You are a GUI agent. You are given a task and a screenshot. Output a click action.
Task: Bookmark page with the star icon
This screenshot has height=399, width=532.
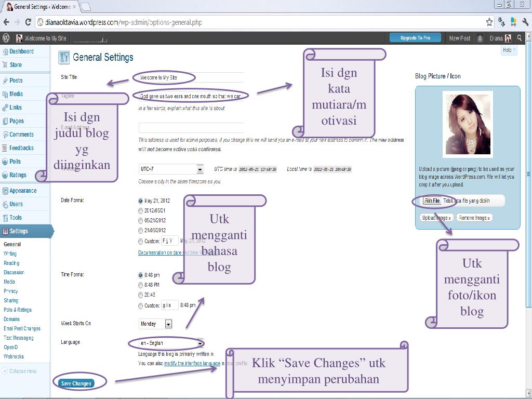(489, 22)
